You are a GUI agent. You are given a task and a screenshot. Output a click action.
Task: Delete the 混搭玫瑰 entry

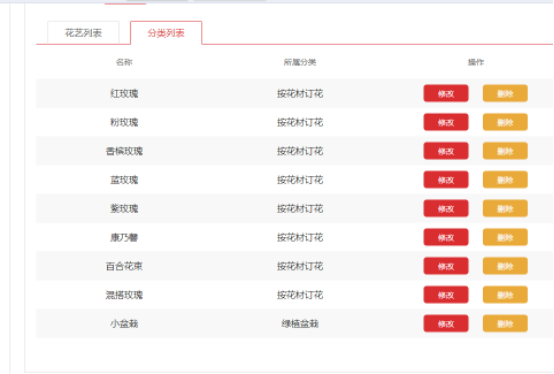(505, 295)
